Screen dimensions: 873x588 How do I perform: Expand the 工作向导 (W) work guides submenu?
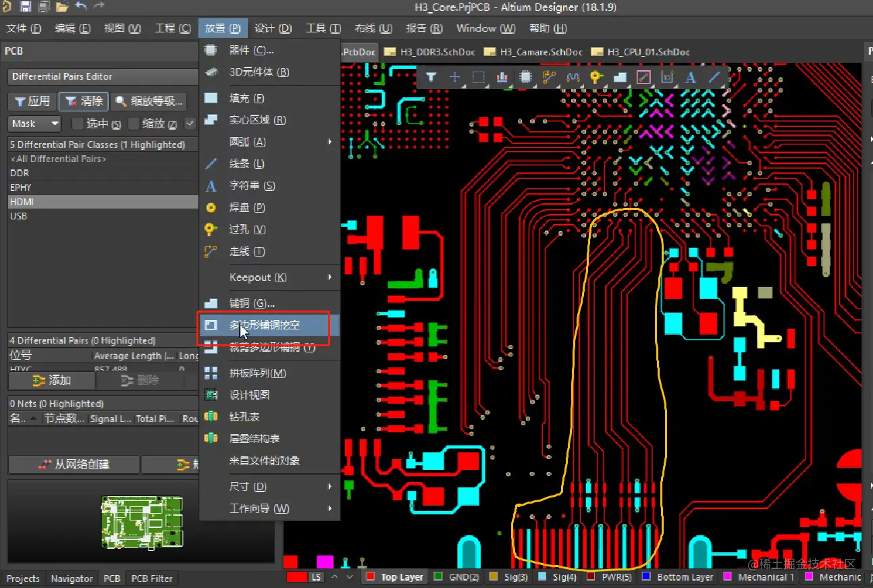[269, 508]
